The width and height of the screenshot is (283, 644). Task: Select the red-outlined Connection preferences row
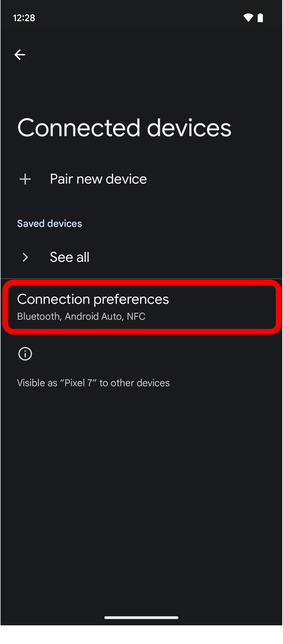141,307
